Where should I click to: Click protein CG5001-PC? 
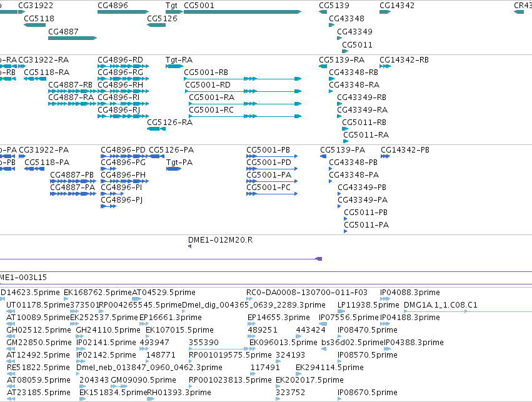tap(268, 188)
